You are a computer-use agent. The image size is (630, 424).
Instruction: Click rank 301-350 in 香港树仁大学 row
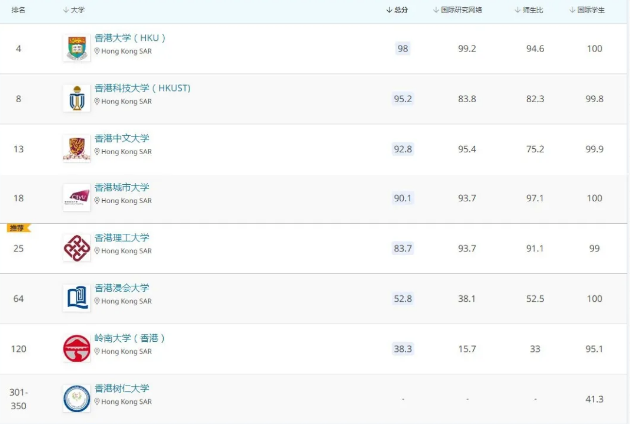coord(18,399)
